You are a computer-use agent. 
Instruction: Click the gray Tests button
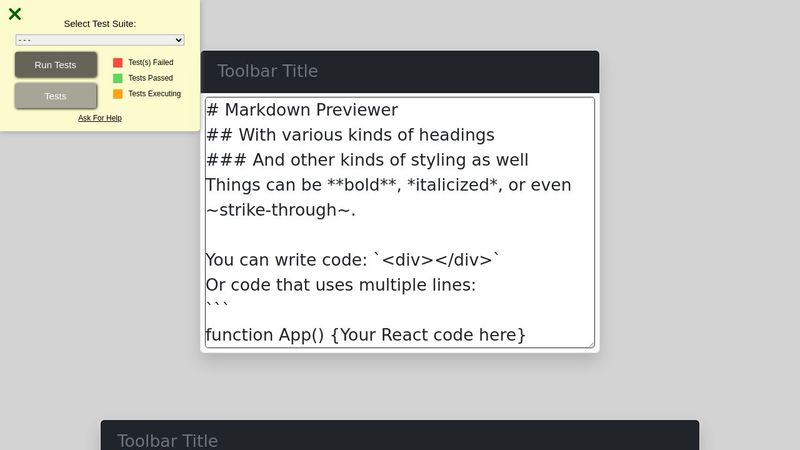click(x=56, y=96)
